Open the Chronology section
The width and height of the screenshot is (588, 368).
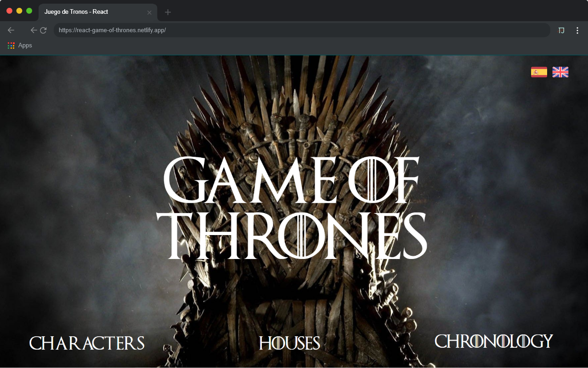coord(494,341)
